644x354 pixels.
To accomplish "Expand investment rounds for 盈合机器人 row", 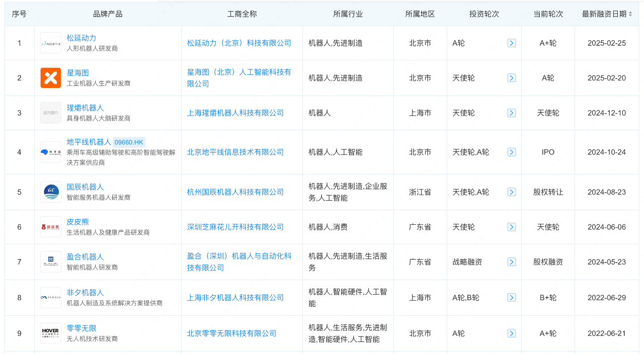I will pyautogui.click(x=512, y=261).
